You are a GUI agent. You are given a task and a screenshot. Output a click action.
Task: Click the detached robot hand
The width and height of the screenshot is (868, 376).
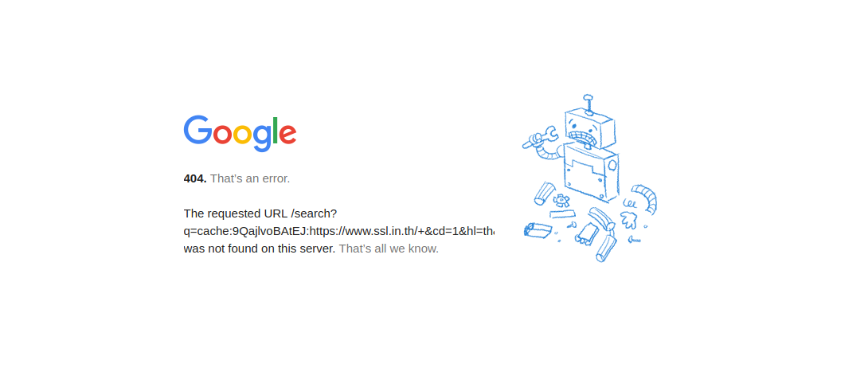(x=629, y=220)
